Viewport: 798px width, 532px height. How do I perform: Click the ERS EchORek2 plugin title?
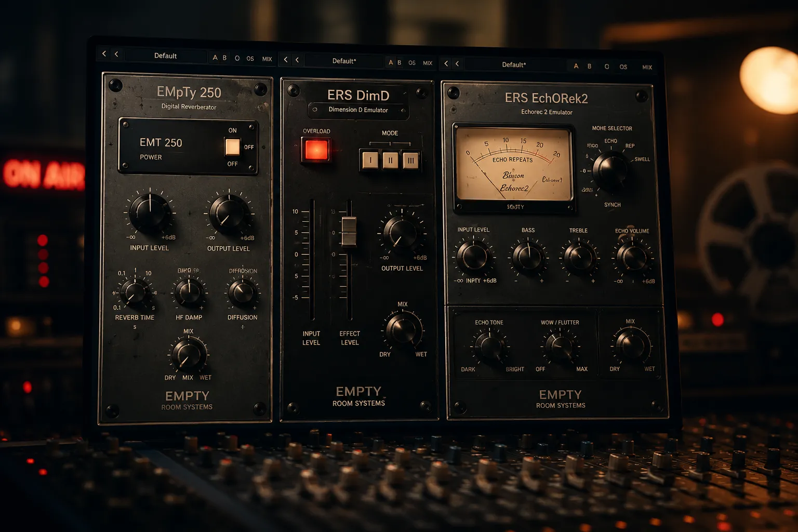point(547,98)
